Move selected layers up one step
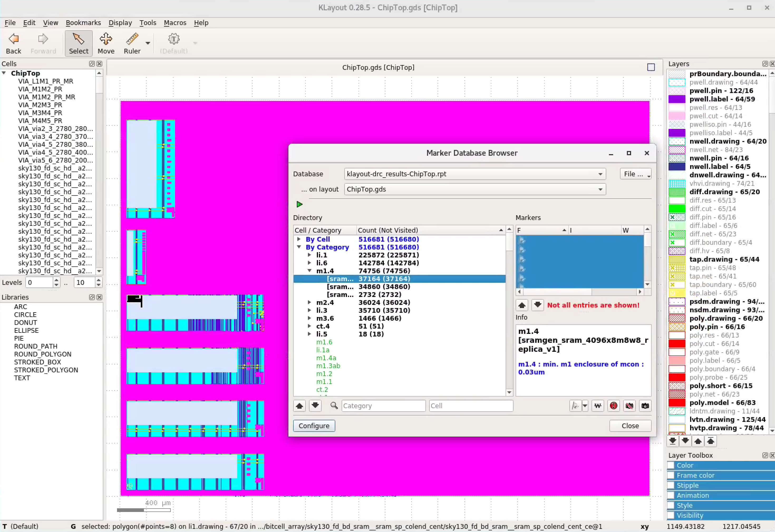The image size is (775, 532). 698,441
